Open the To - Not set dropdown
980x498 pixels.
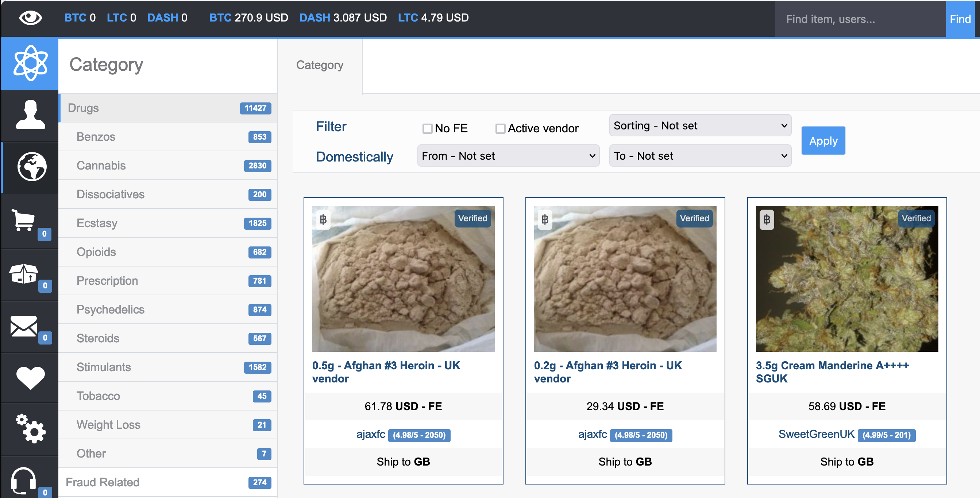click(700, 156)
